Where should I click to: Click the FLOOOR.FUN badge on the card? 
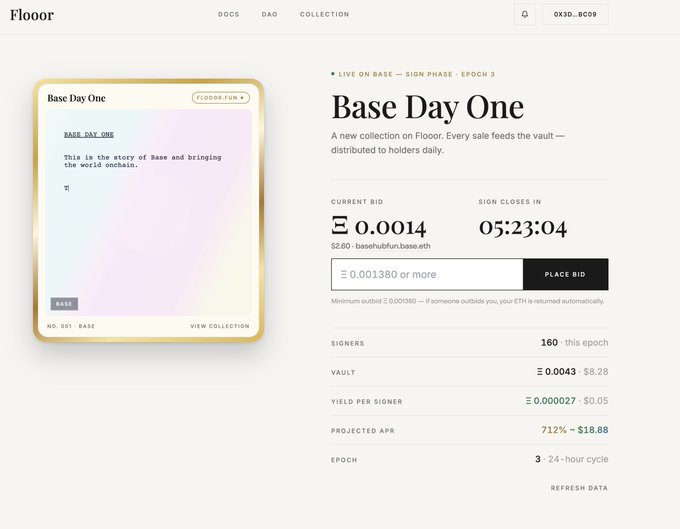(x=221, y=98)
